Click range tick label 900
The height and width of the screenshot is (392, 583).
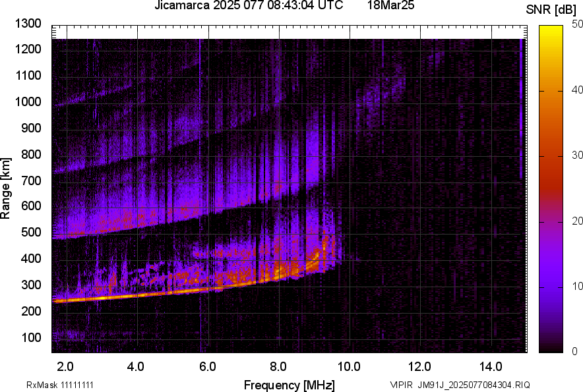pos(31,128)
